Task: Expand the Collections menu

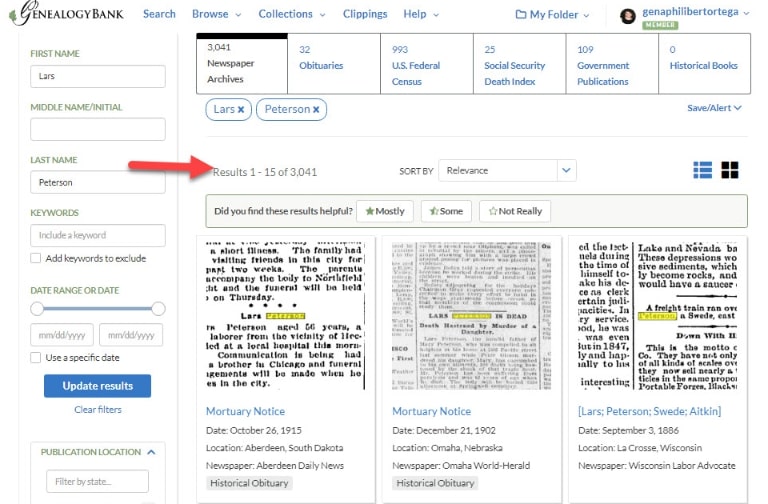Action: click(x=292, y=14)
